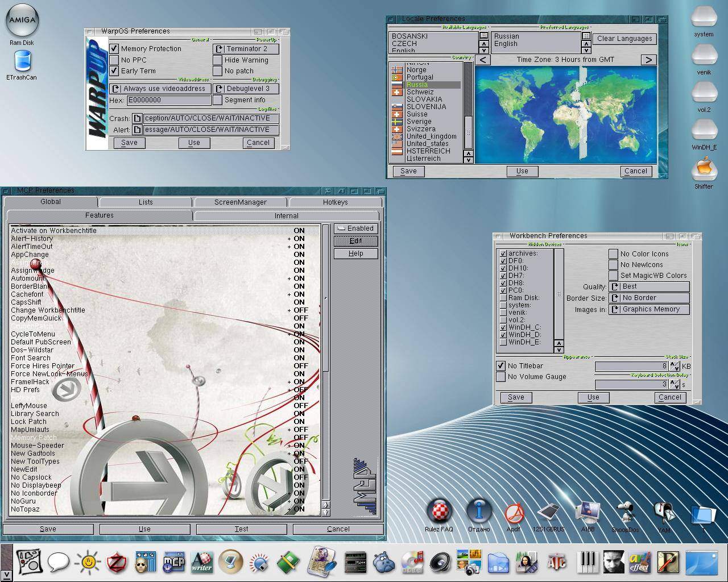The height and width of the screenshot is (582, 728).
Task: Toggle the Early Term checkbox
Action: tap(114, 71)
